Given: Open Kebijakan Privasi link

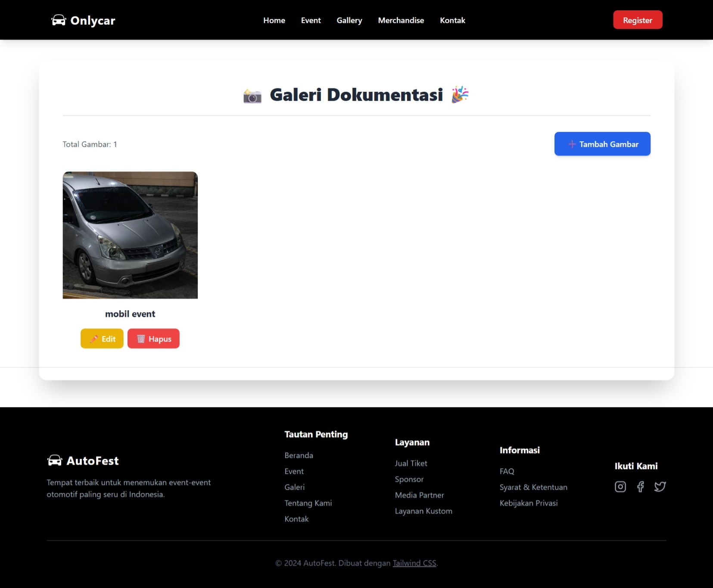Looking at the screenshot, I should tap(529, 503).
